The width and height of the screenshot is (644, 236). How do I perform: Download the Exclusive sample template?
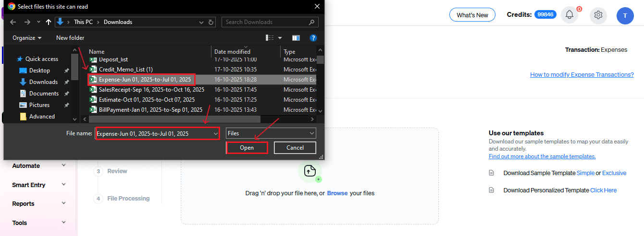pos(614,173)
